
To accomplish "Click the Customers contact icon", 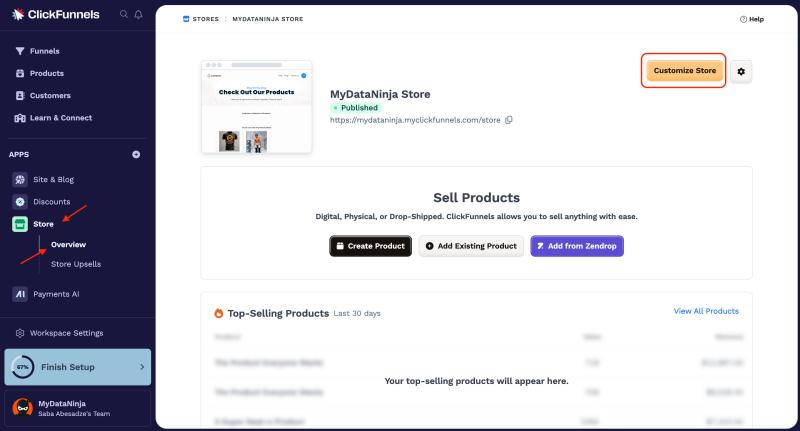I will (20, 95).
